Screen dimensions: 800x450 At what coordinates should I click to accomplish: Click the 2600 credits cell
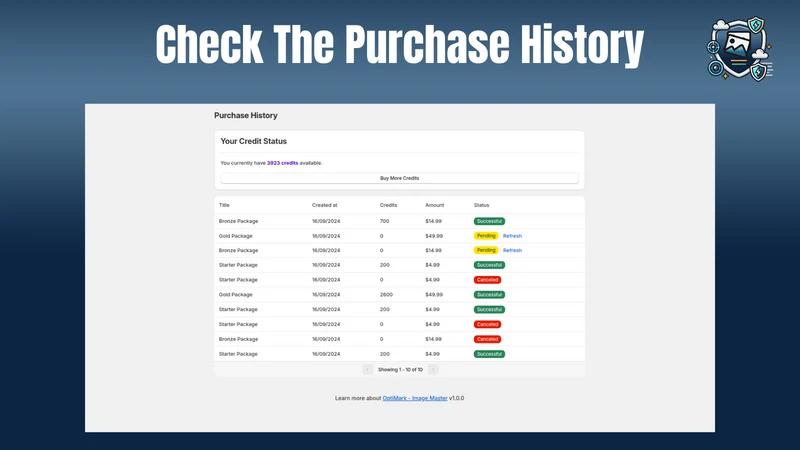(386, 294)
